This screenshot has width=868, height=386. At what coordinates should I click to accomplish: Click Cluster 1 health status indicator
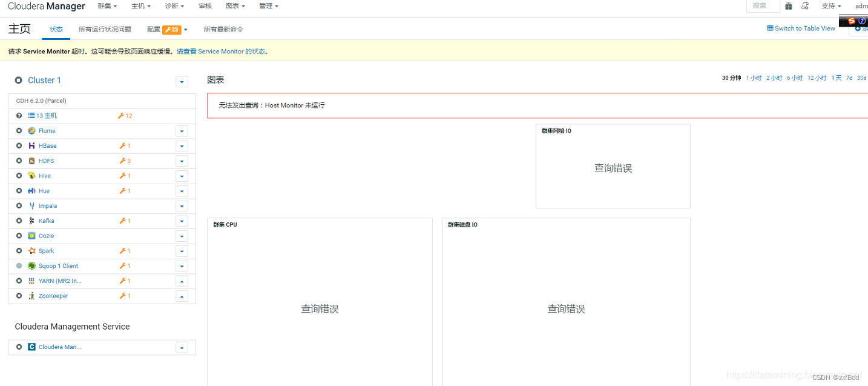(x=18, y=80)
